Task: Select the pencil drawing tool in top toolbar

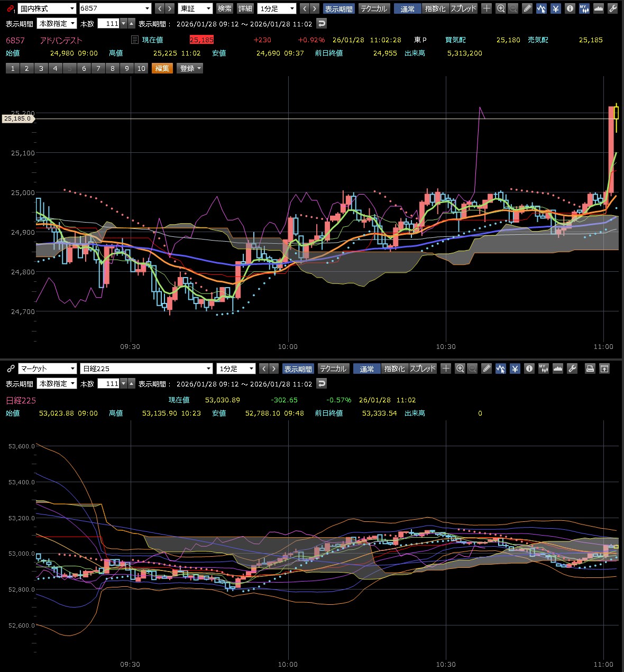Action: pyautogui.click(x=527, y=8)
